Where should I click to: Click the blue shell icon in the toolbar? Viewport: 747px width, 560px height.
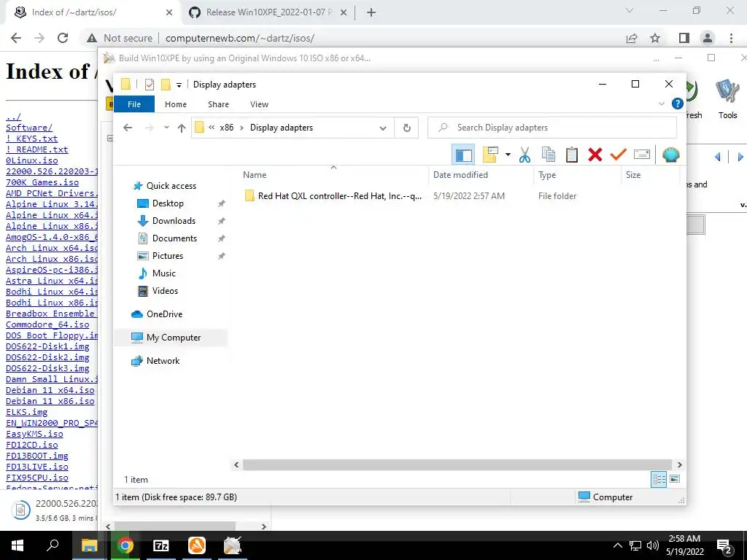click(671, 155)
